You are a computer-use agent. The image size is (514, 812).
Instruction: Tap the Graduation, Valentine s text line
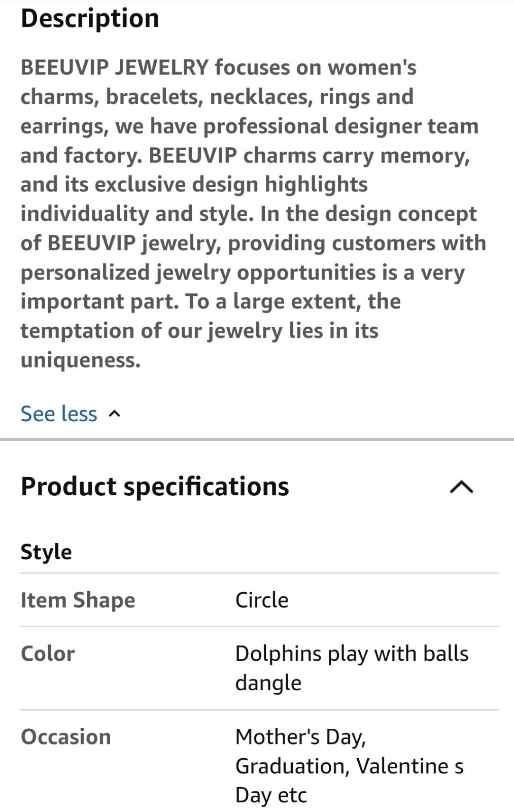[350, 766]
